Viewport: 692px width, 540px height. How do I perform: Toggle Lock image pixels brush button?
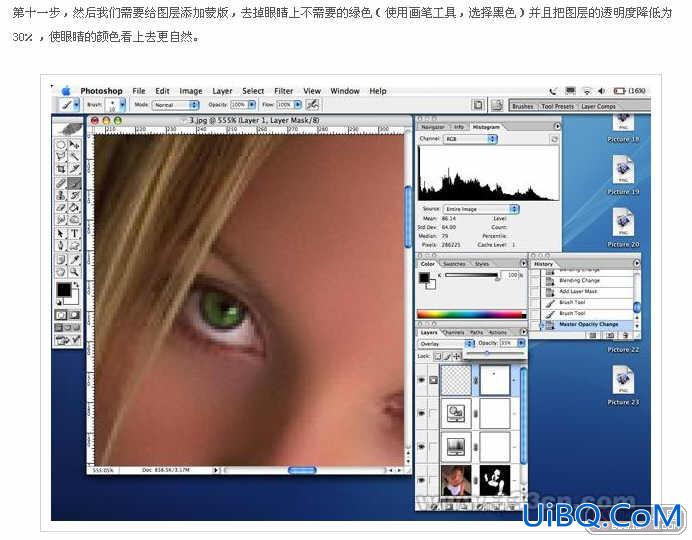click(x=447, y=356)
